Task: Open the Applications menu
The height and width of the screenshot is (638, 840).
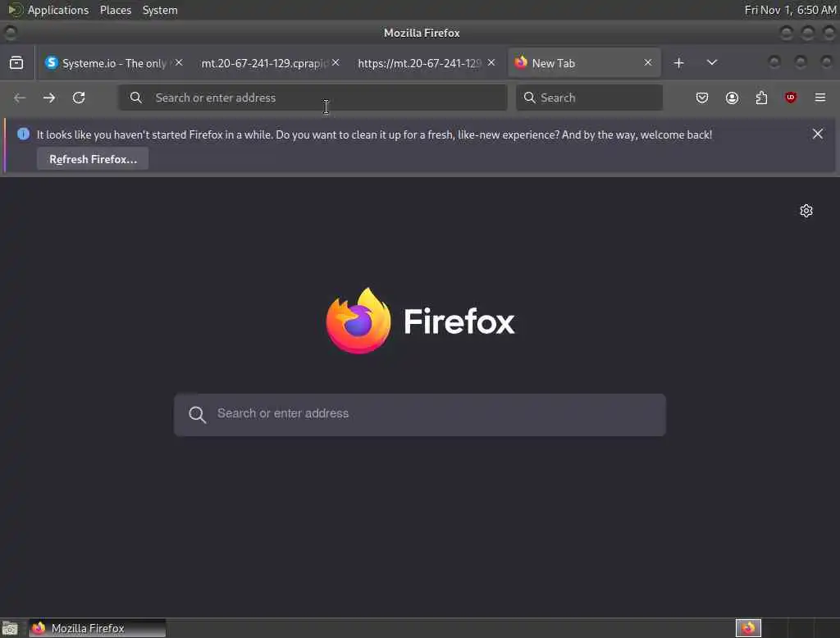Action: click(58, 10)
